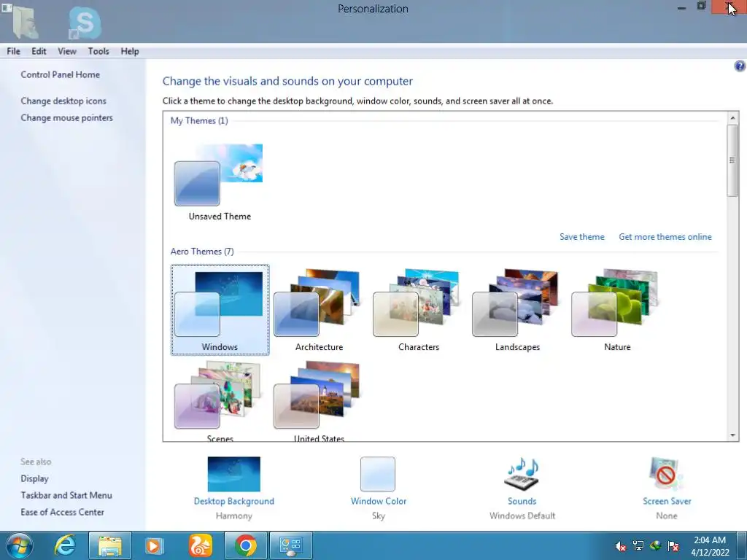The height and width of the screenshot is (560, 747).
Task: Open the Edit menu
Action: point(39,52)
